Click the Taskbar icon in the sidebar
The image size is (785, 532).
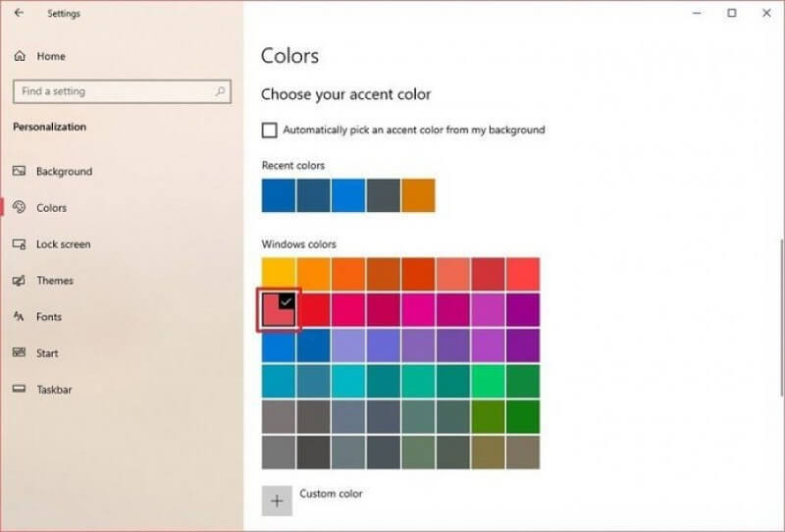(x=19, y=389)
